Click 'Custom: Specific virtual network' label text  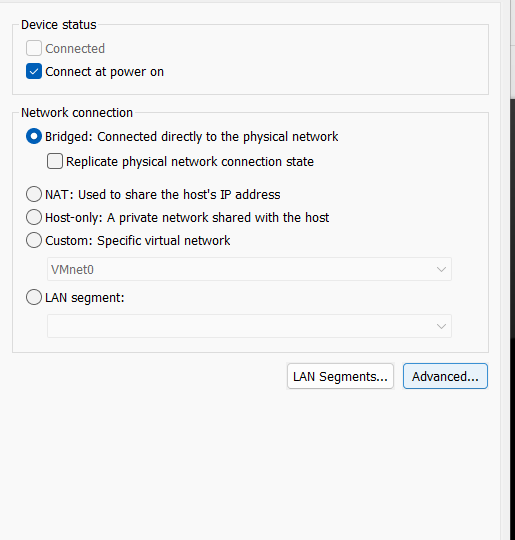point(138,240)
